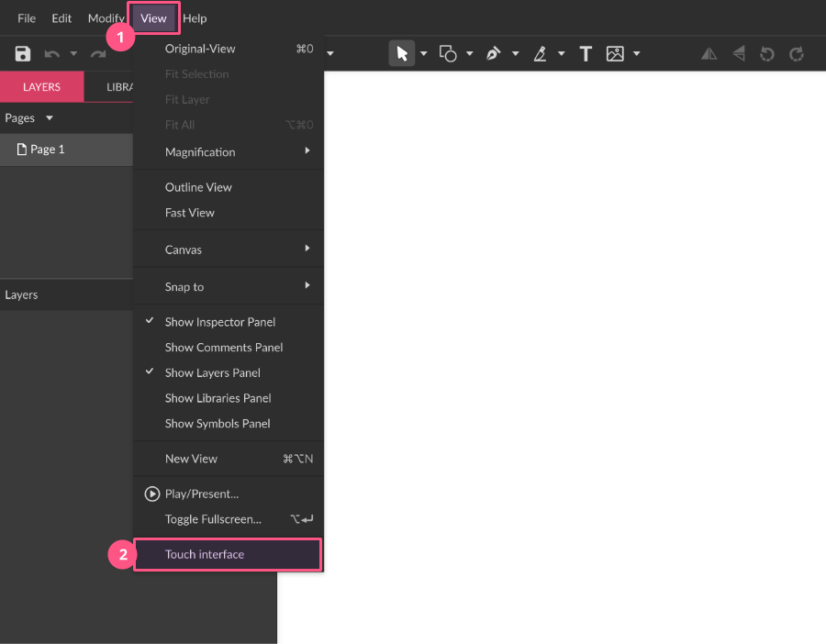Select the Pointer selection tool
The image size is (826, 644).
click(x=401, y=54)
